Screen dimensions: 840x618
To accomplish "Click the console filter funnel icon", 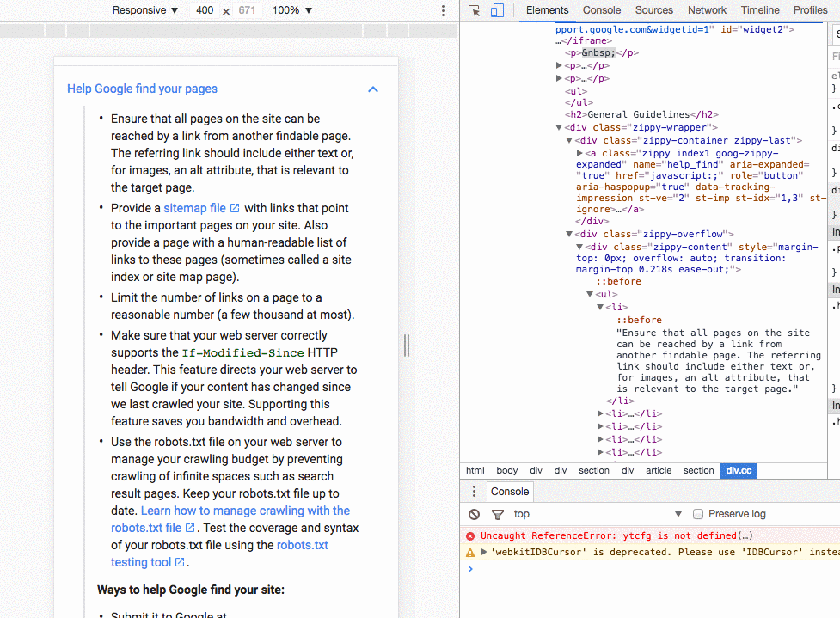I will click(x=497, y=514).
